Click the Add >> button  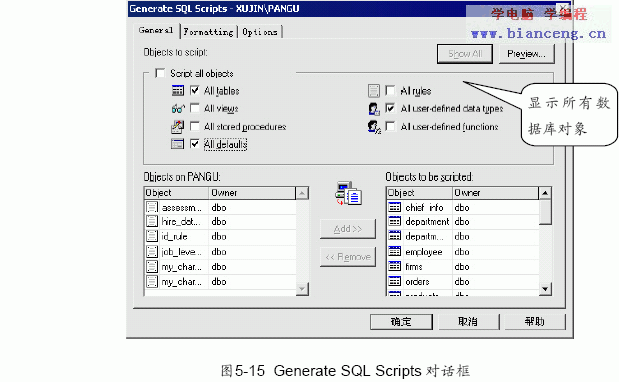347,229
